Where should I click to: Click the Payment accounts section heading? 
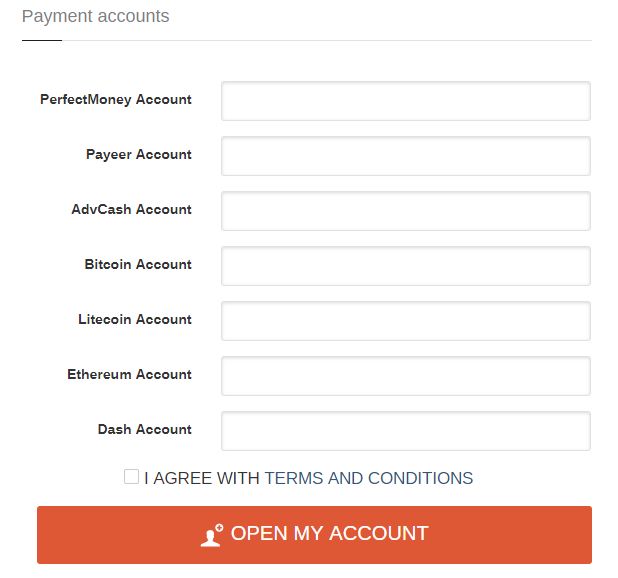[x=95, y=17]
